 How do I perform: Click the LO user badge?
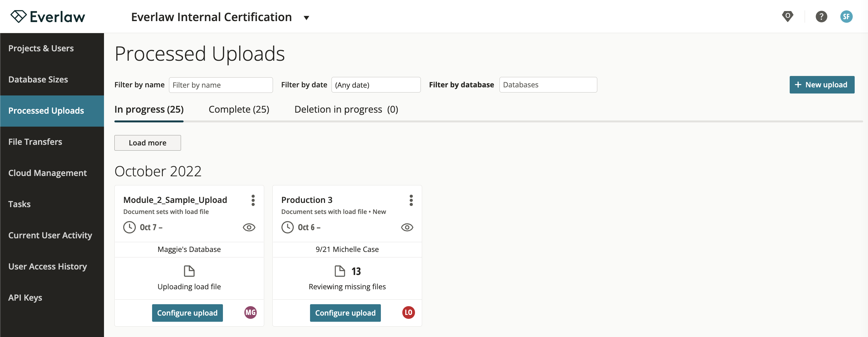click(408, 312)
